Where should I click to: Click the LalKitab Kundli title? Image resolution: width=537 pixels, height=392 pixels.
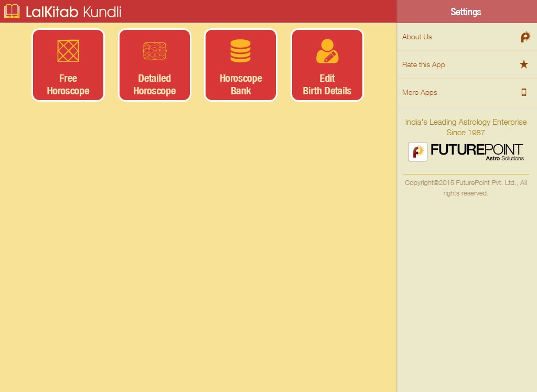pos(73,12)
